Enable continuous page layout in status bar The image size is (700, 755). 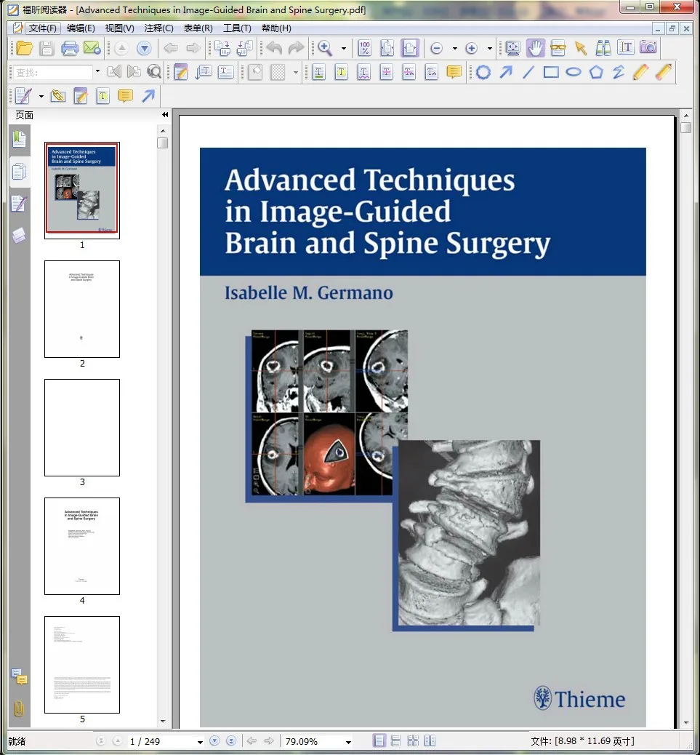coord(396,740)
